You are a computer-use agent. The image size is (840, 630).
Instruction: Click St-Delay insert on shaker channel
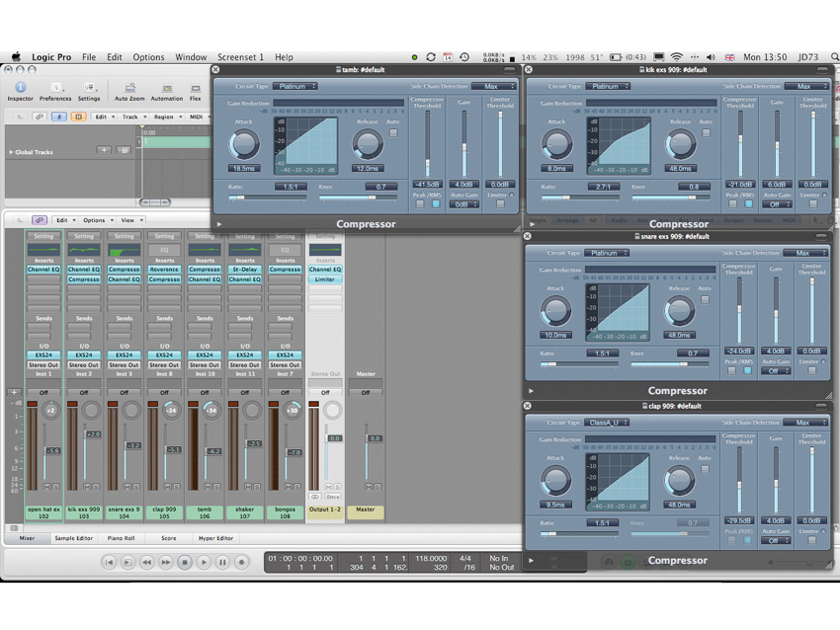coord(245,270)
